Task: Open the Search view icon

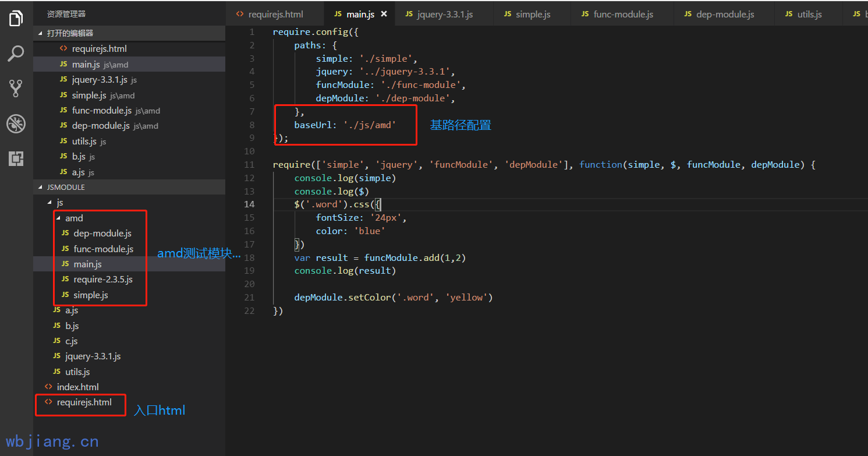Action: [16, 54]
